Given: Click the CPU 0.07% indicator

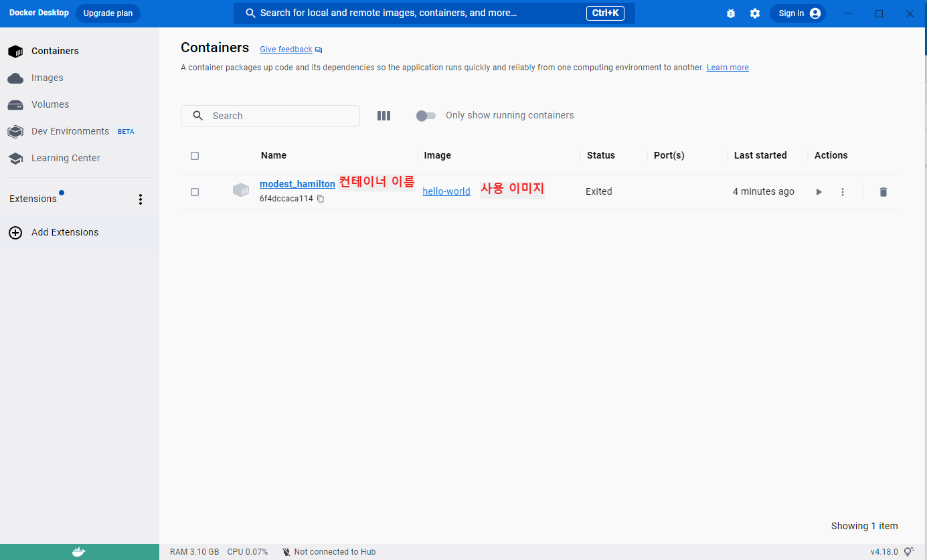Looking at the screenshot, I should point(248,552).
